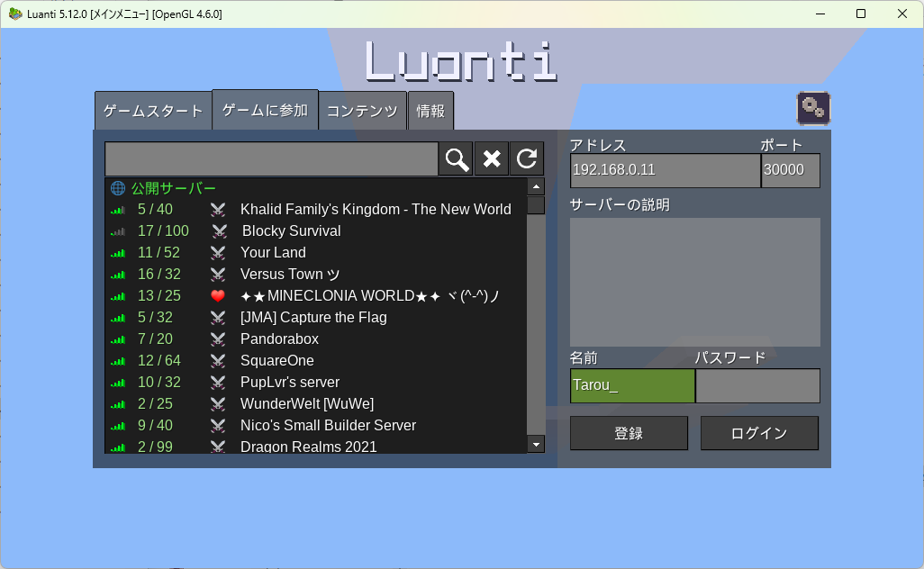
Task: Click the 登録 register button
Action: pyautogui.click(x=629, y=434)
